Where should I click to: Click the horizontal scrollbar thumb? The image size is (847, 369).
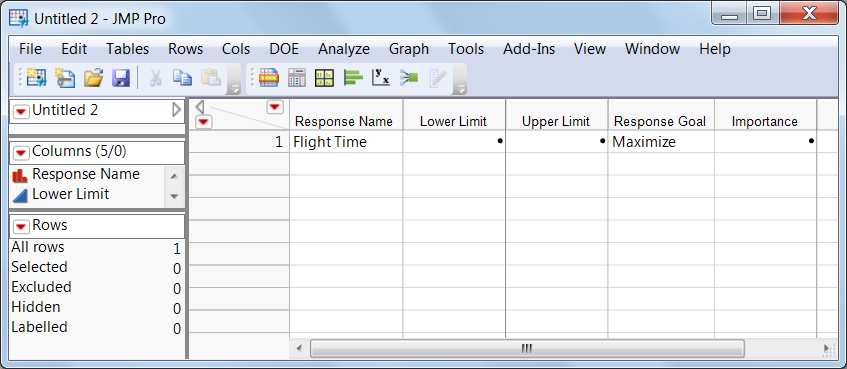pos(527,348)
